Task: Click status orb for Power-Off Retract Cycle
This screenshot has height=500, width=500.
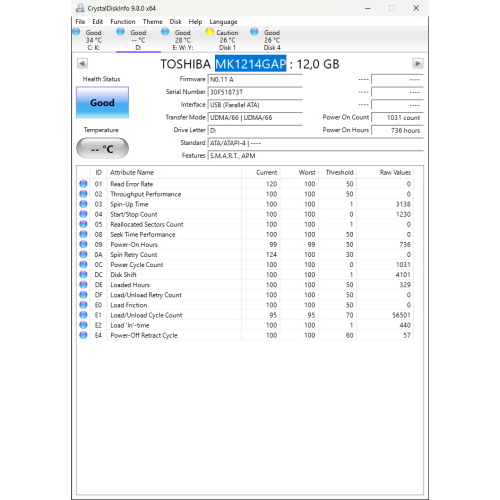Action: pyautogui.click(x=83, y=335)
